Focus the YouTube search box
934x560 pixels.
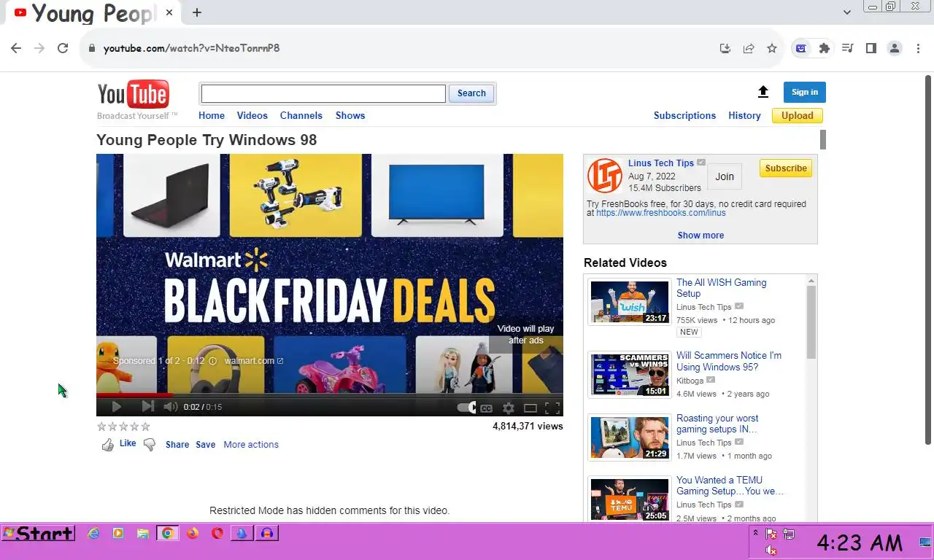pyautogui.click(x=323, y=93)
